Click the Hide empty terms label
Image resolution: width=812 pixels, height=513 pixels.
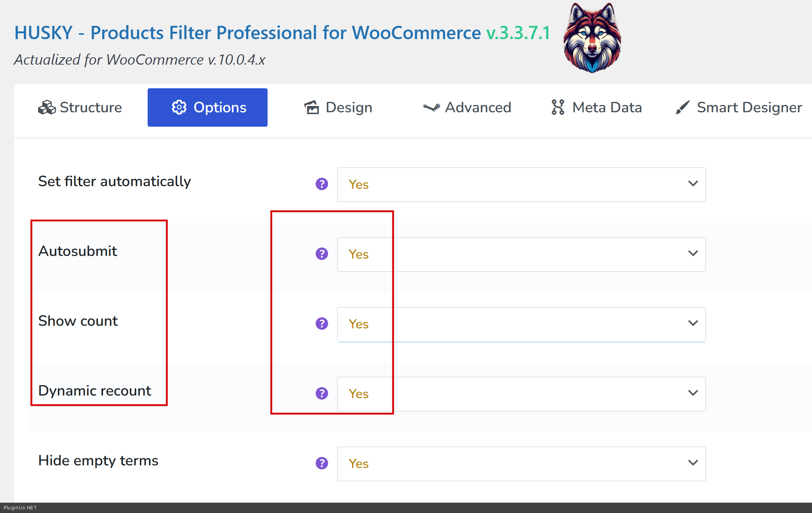[98, 461]
